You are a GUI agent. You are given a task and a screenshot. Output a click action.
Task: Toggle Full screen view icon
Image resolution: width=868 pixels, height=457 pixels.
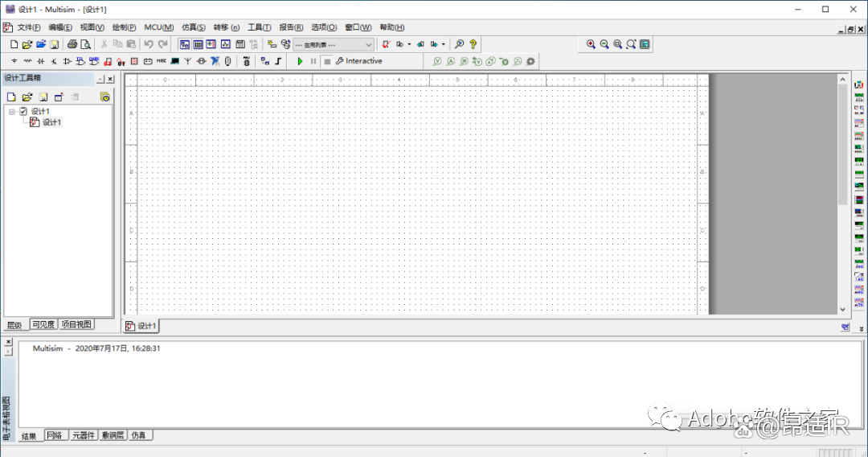click(645, 44)
